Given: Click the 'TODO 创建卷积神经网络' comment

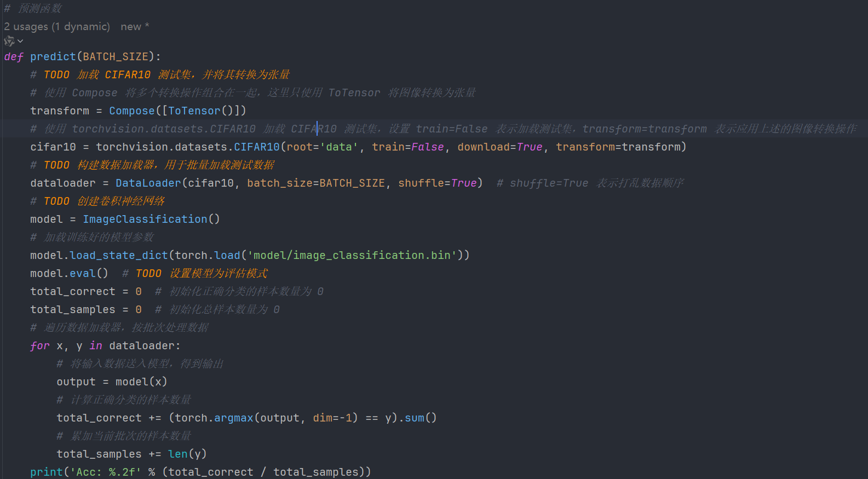Looking at the screenshot, I should click(x=97, y=201).
